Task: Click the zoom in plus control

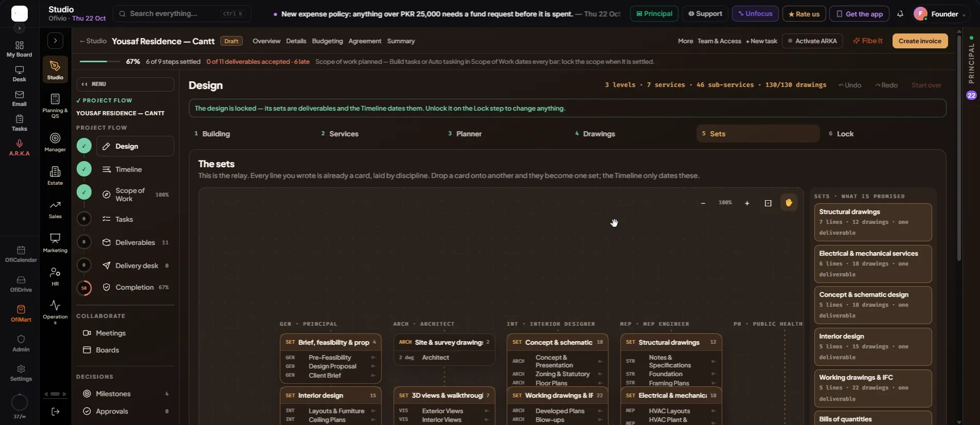Action: coord(747,203)
